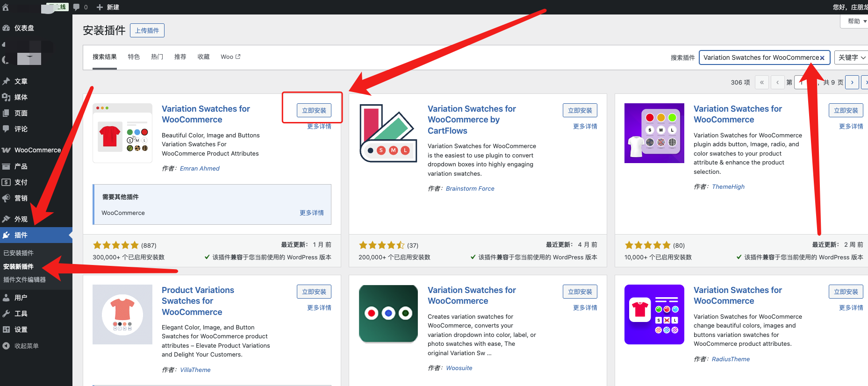The height and width of the screenshot is (386, 868).
Task: Click the CartFlows swatches plugin icon
Action: click(x=388, y=133)
